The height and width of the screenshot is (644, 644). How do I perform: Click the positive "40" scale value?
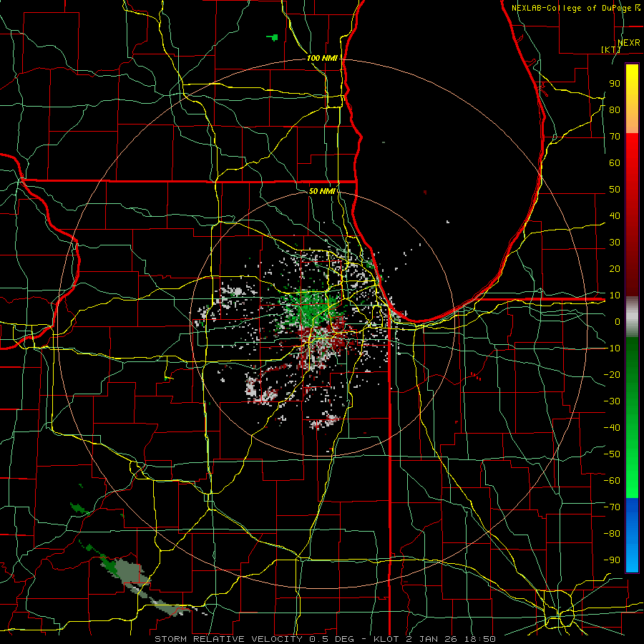[615, 215]
